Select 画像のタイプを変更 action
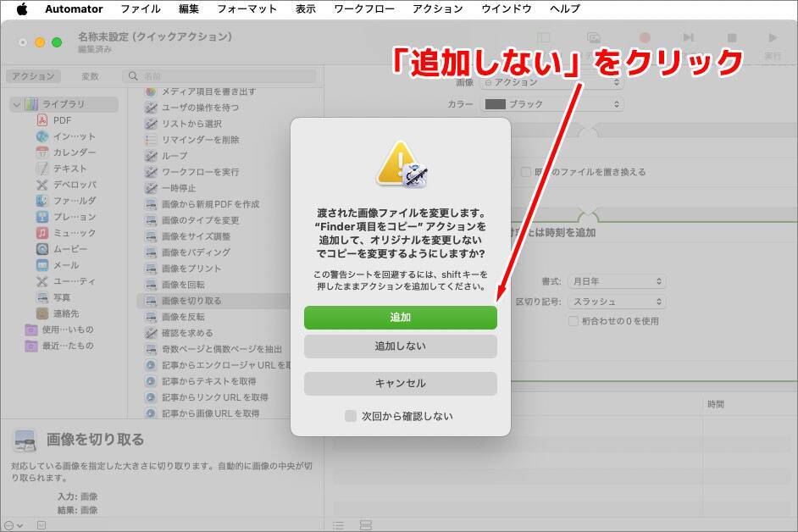The image size is (798, 532). (200, 220)
